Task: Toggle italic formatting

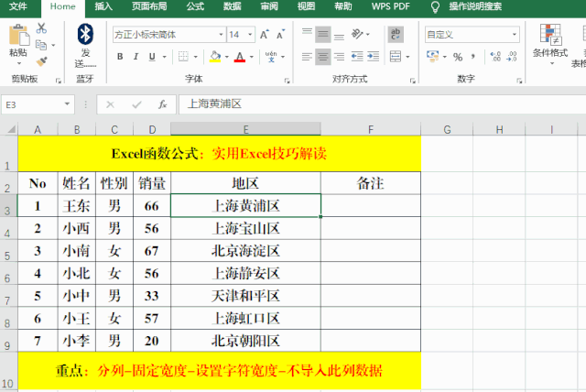Action: [136, 57]
